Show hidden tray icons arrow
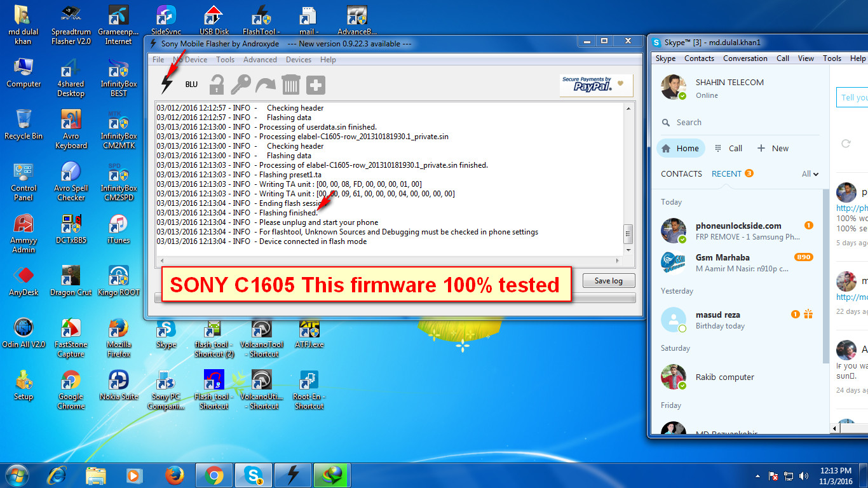Image resolution: width=868 pixels, height=488 pixels. 757,476
